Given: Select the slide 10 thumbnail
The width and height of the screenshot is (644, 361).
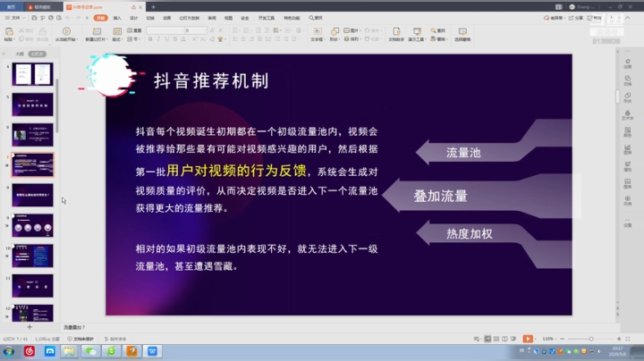Looking at the screenshot, I should 32,256.
